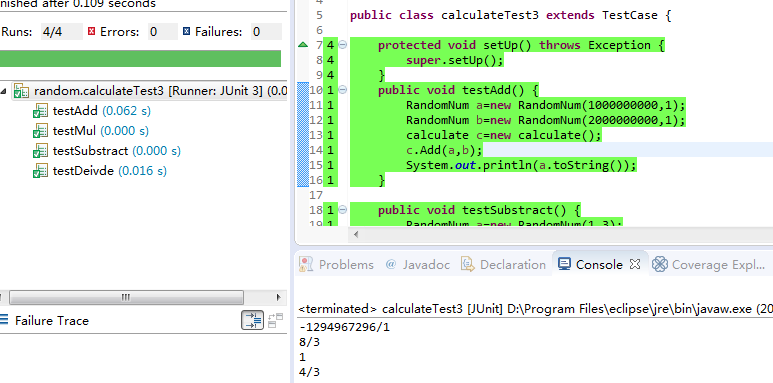Click the Failures count field
This screenshot has width=773, height=383.
(x=266, y=32)
